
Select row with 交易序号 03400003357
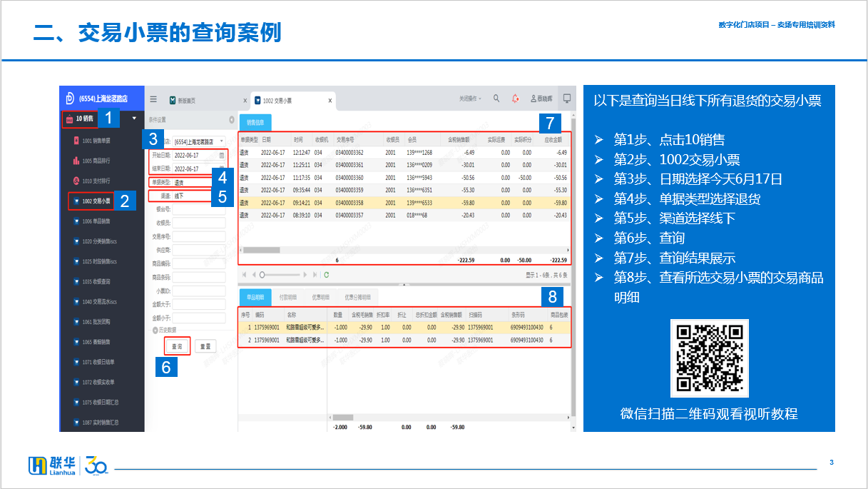404,215
